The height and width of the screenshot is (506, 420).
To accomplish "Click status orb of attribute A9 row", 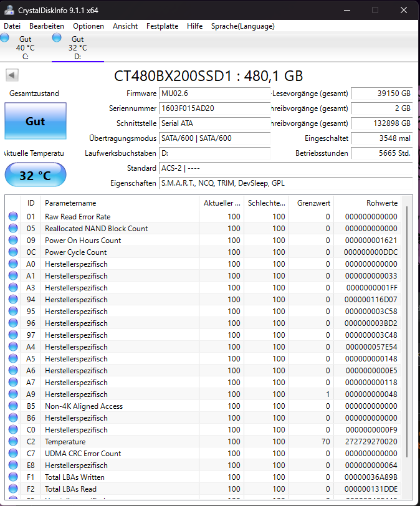I will [13, 394].
